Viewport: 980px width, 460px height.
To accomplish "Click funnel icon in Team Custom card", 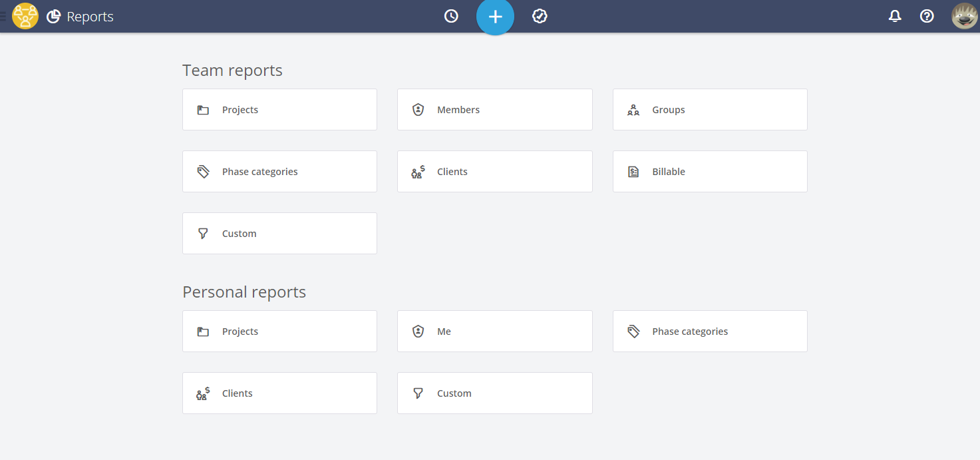I will [x=203, y=234].
